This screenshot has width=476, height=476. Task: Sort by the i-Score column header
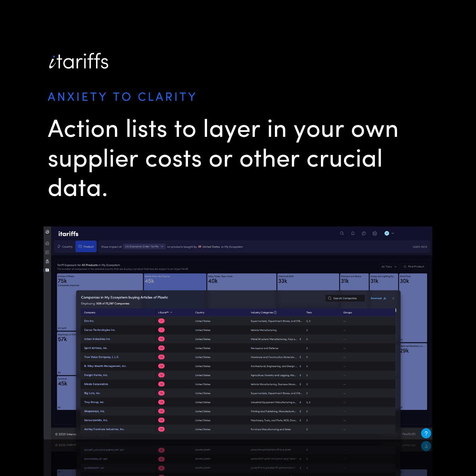click(x=165, y=313)
